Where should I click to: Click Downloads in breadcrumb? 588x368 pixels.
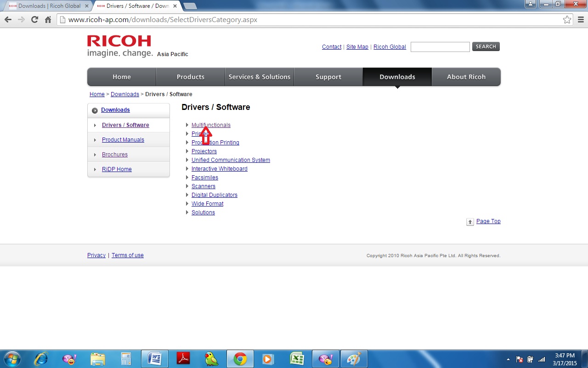tap(125, 94)
